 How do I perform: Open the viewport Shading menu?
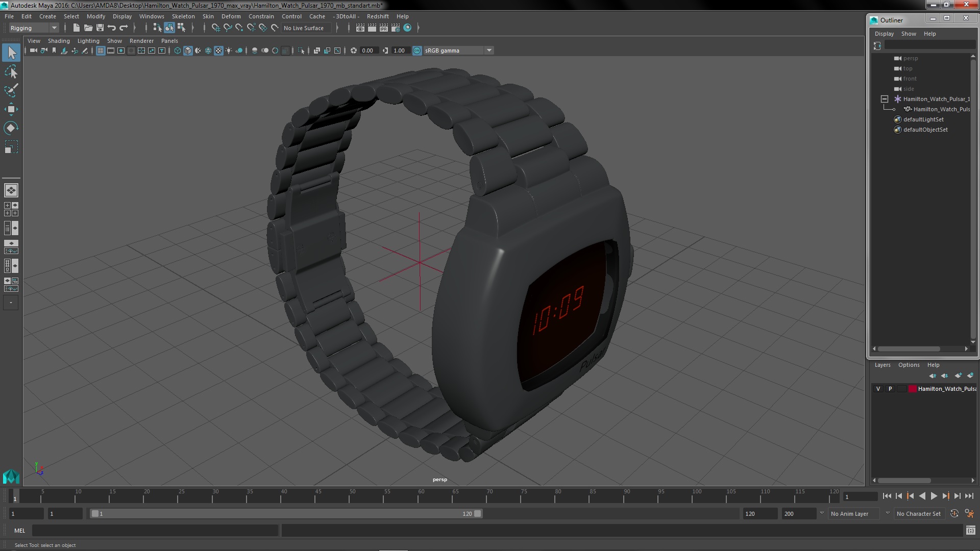(59, 41)
